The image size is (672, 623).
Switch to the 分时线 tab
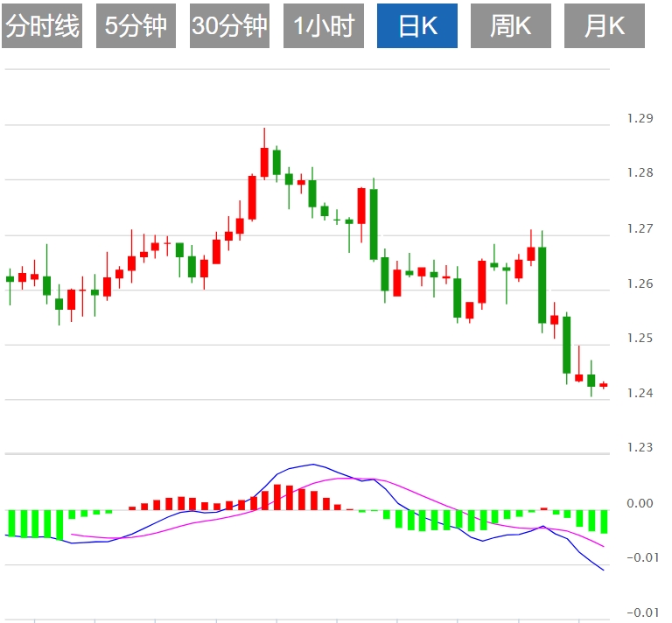point(42,26)
